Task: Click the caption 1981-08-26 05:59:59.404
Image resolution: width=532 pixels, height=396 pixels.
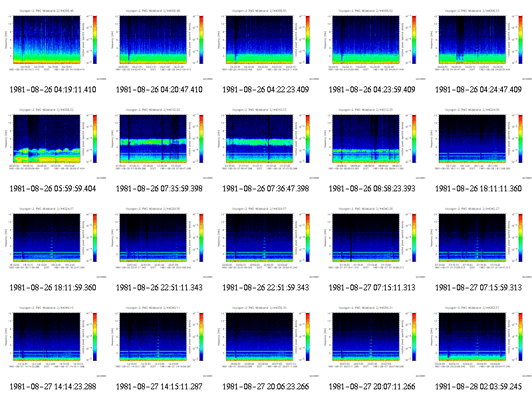Action: pos(53,189)
